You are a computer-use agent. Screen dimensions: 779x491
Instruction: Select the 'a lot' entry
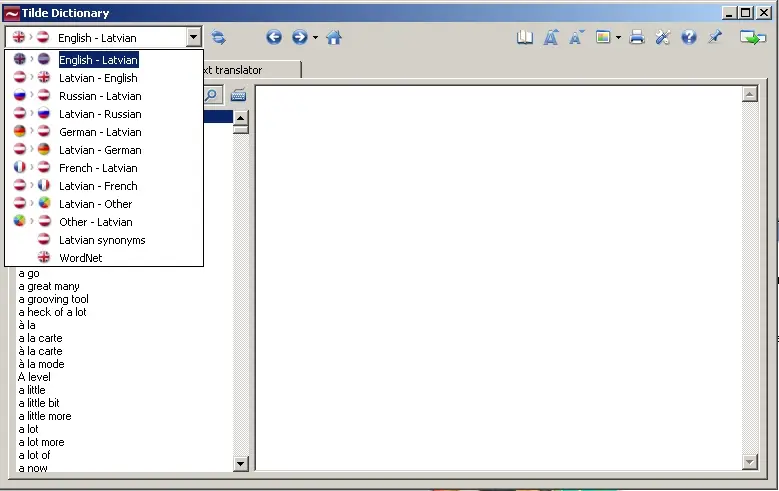(x=28, y=429)
